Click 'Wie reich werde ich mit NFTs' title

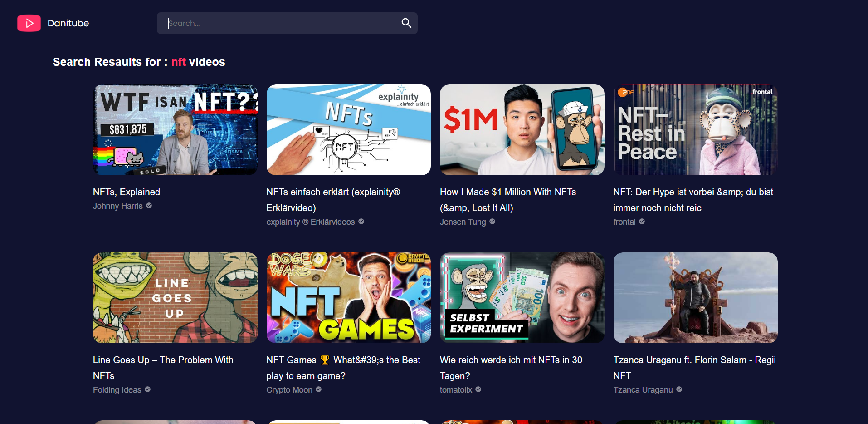511,368
